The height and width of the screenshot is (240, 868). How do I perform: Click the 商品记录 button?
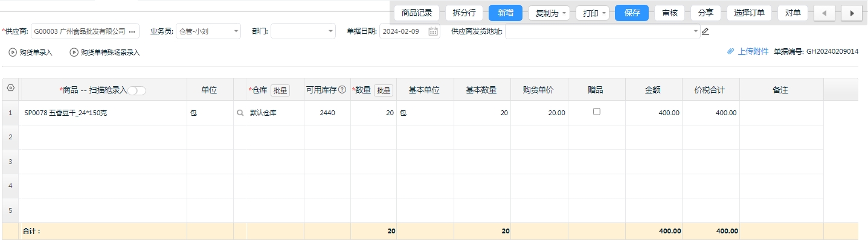coord(417,13)
